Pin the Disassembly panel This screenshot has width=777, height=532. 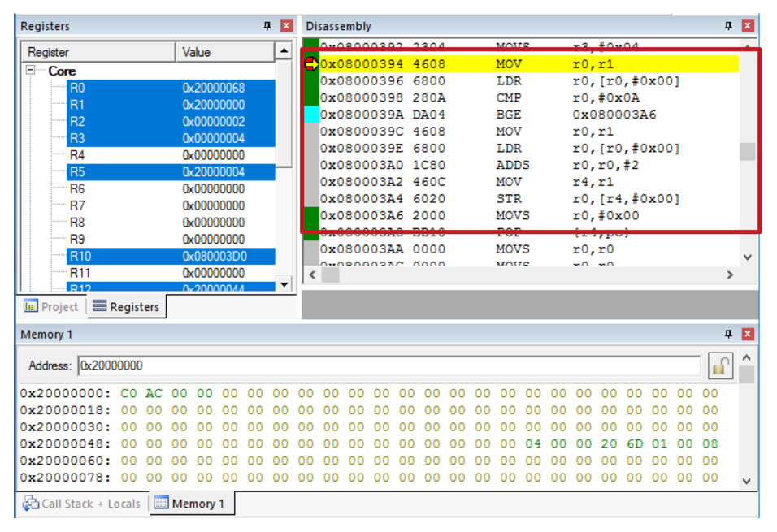click(x=729, y=26)
